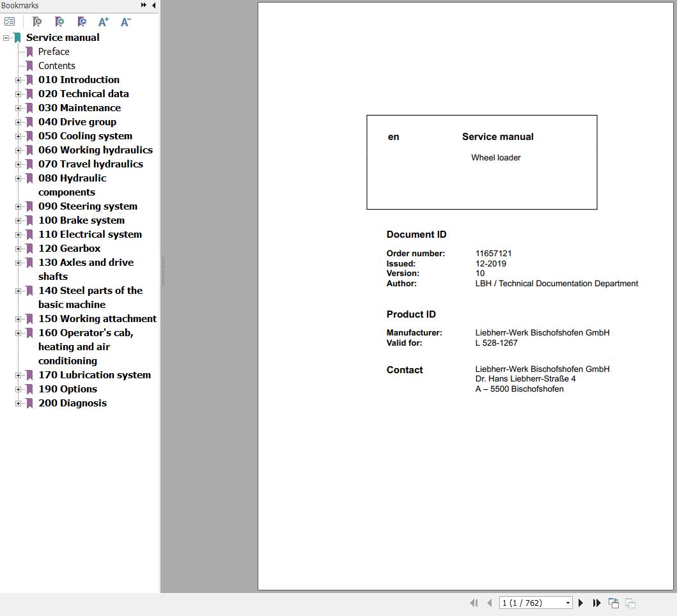This screenshot has height=616, width=677.
Task: Select 140 Steel parts of the basic machine
Action: click(x=90, y=297)
